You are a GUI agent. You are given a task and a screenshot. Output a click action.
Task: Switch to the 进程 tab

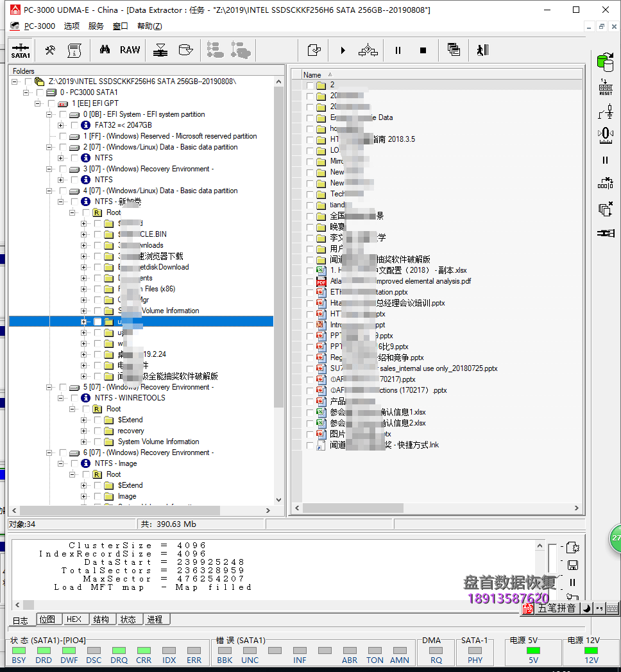click(155, 619)
